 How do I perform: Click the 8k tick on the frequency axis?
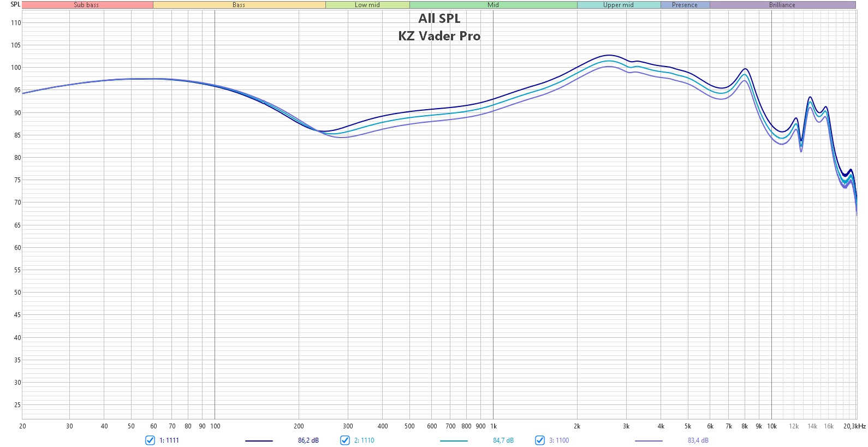point(745,426)
